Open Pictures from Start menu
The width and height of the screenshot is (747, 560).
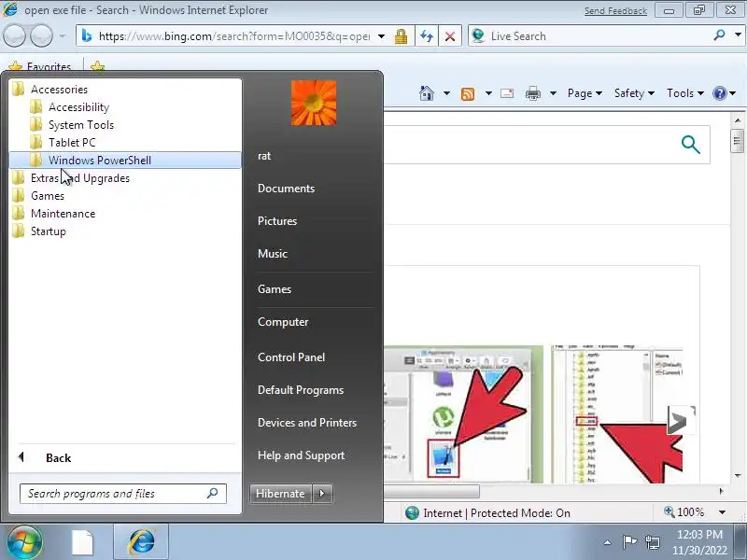tap(277, 221)
